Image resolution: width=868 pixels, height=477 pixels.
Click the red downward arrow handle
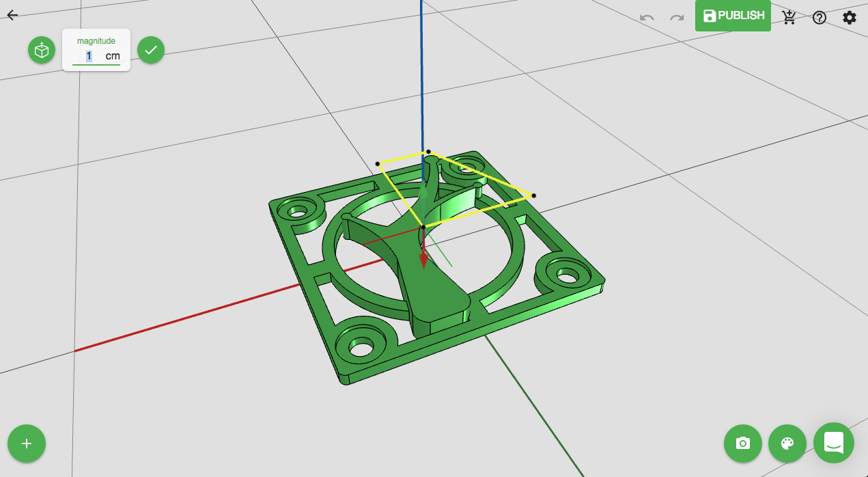point(423,260)
